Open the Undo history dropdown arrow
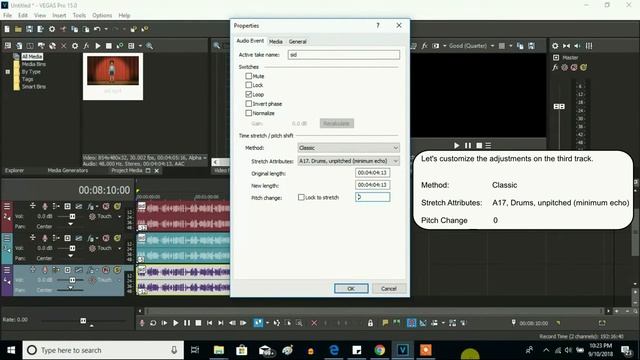The image size is (640, 360). (106, 29)
